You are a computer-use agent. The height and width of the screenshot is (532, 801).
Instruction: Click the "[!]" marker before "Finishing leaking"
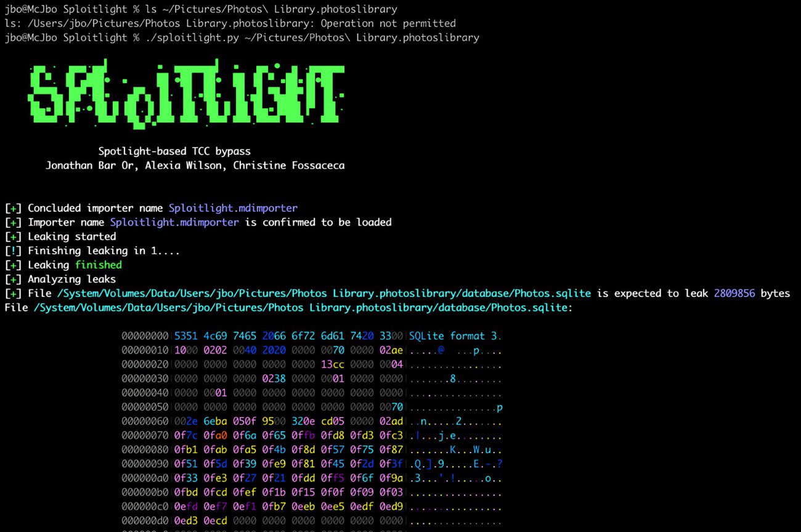coord(13,251)
